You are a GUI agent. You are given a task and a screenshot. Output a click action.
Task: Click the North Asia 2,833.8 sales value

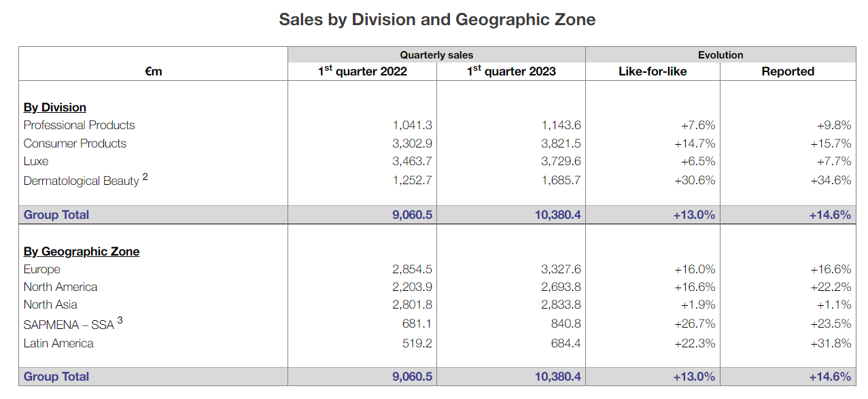pos(561,305)
